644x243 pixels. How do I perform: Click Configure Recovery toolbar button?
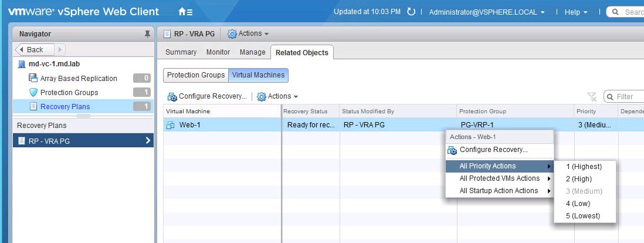[207, 96]
